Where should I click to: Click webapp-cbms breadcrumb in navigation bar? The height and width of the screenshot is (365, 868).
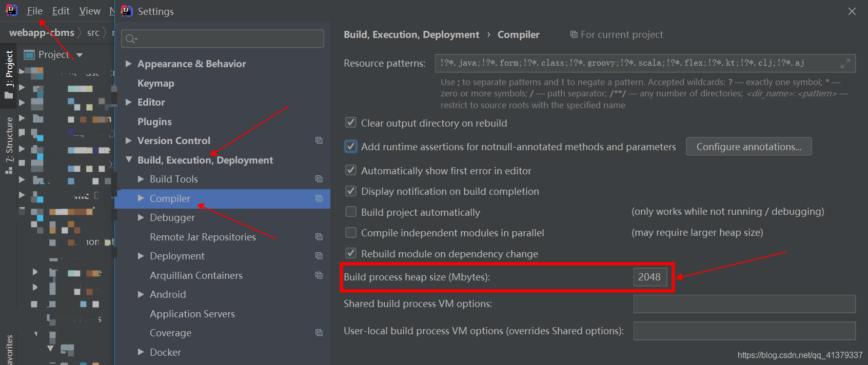point(42,33)
